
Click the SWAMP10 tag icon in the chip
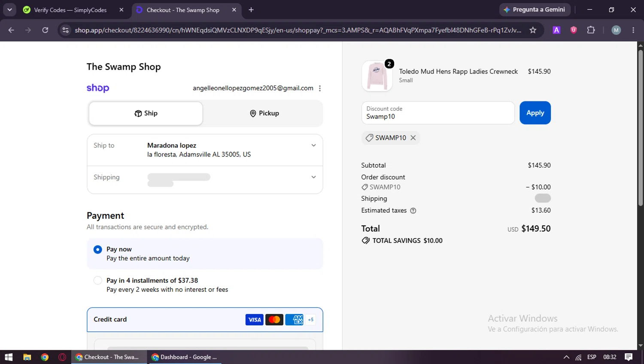369,138
